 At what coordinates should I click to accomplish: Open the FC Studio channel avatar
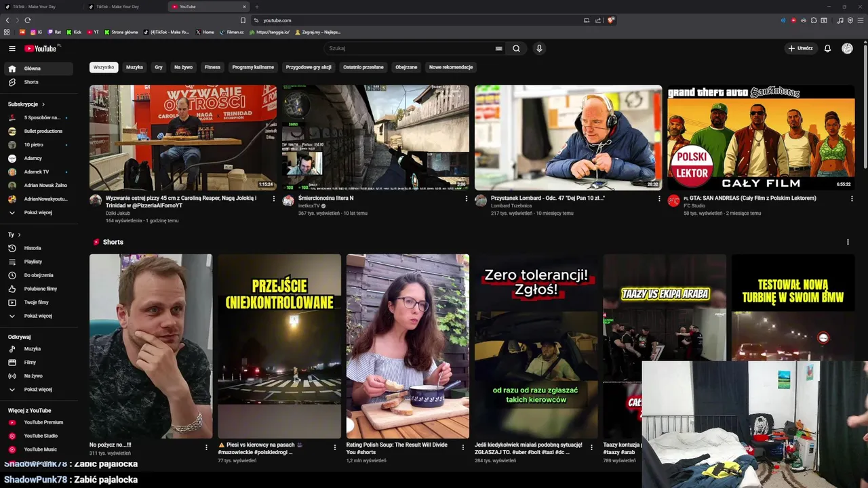[673, 201]
